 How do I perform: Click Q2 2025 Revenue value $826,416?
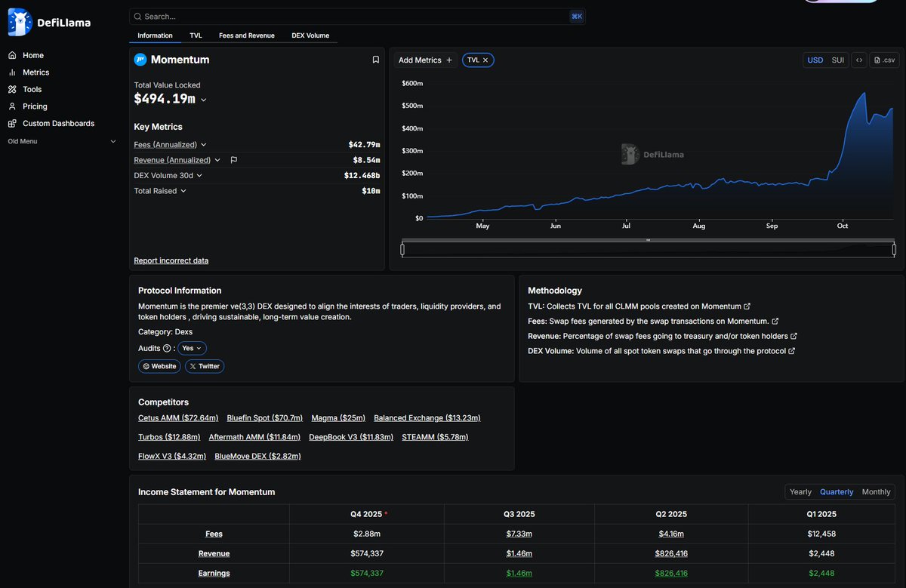tap(671, 553)
